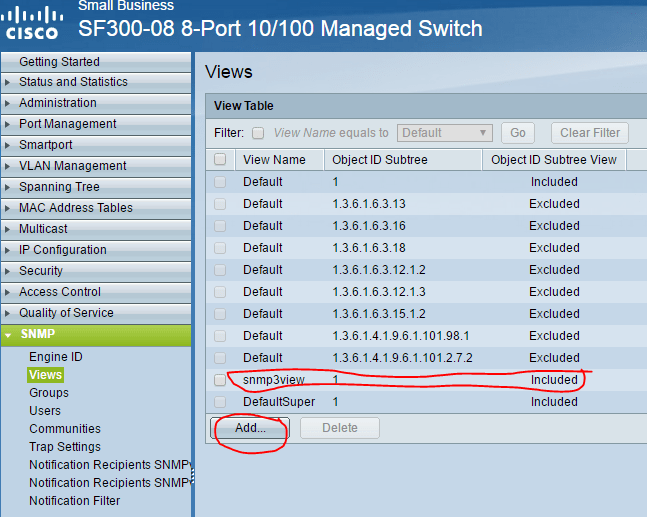Check the Default row with subtree 1
This screenshot has width=647, height=517.
(220, 182)
